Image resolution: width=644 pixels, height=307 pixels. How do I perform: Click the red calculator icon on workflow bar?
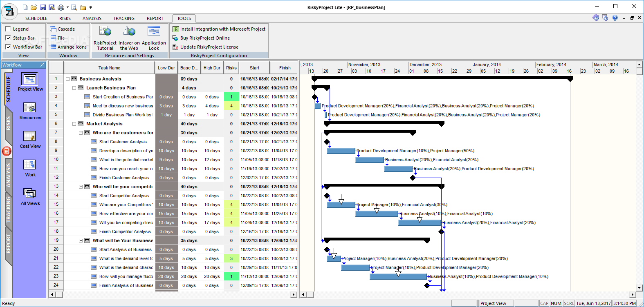click(x=6, y=151)
